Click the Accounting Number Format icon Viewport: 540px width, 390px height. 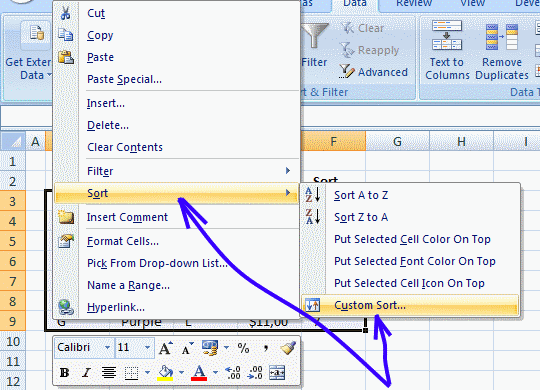click(x=210, y=348)
